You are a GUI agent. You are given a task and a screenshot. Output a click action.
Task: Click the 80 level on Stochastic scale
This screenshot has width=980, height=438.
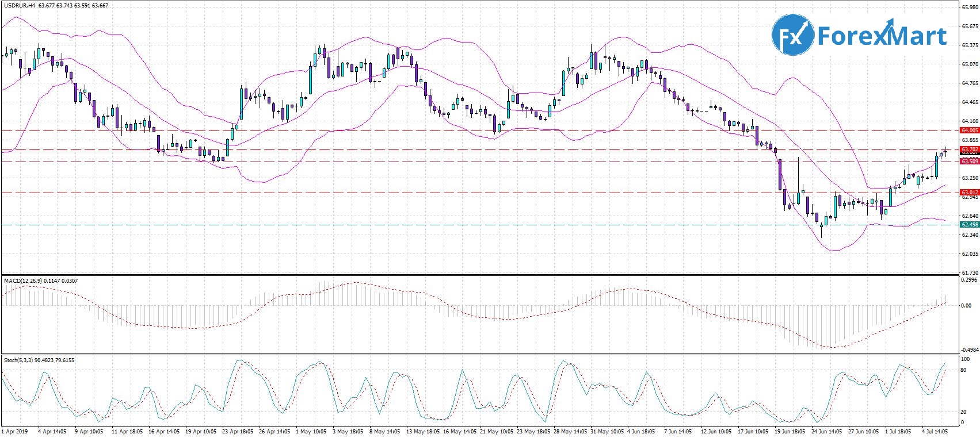tap(964, 370)
